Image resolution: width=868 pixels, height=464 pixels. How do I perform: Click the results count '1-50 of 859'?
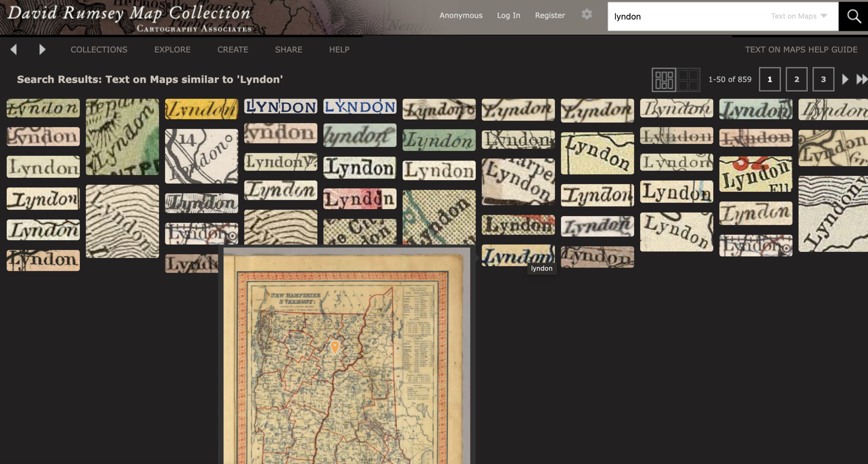[x=730, y=79]
